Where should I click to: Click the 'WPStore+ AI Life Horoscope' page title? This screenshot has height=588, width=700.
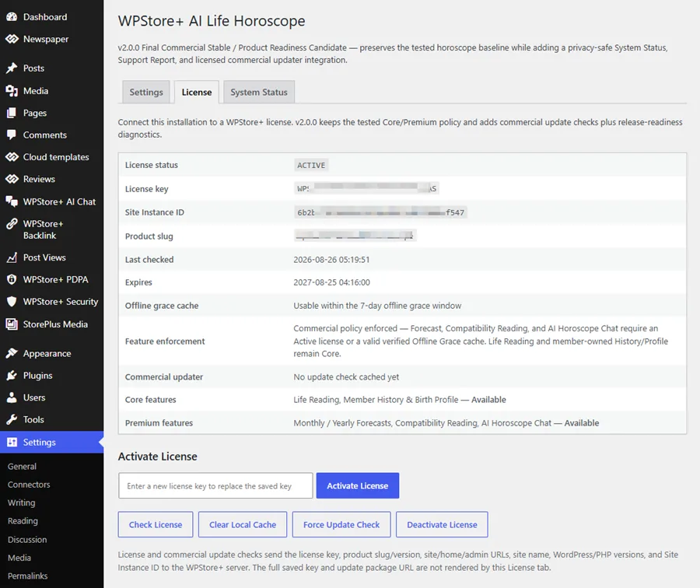tap(212, 21)
